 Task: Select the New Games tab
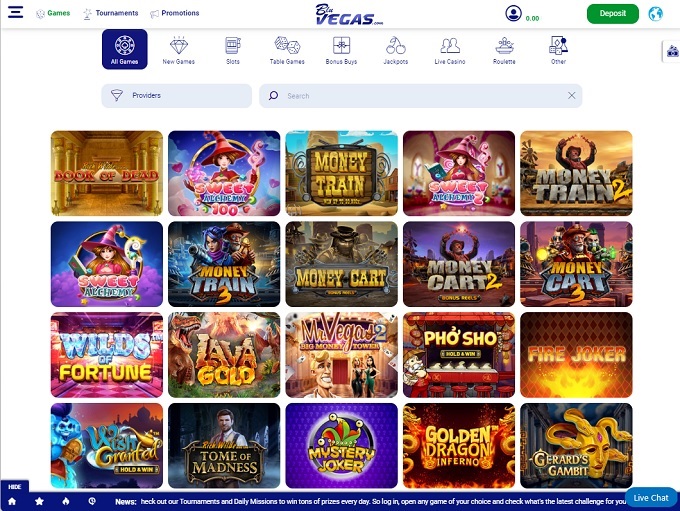[179, 50]
